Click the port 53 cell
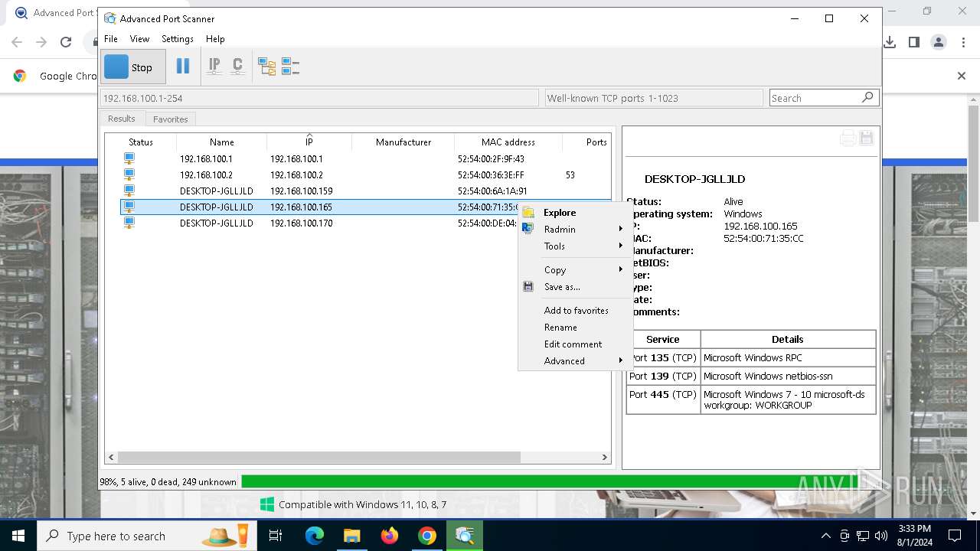Image resolution: width=980 pixels, height=551 pixels. (x=570, y=174)
